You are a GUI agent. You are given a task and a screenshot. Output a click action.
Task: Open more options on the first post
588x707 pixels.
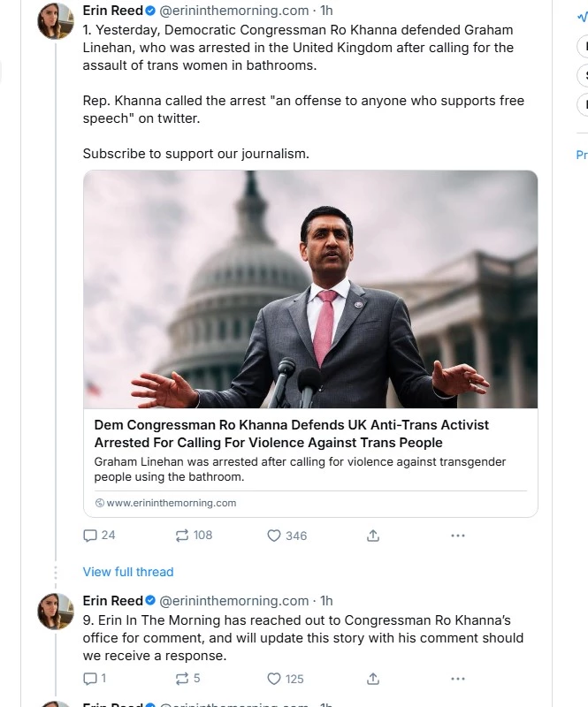[x=457, y=535]
